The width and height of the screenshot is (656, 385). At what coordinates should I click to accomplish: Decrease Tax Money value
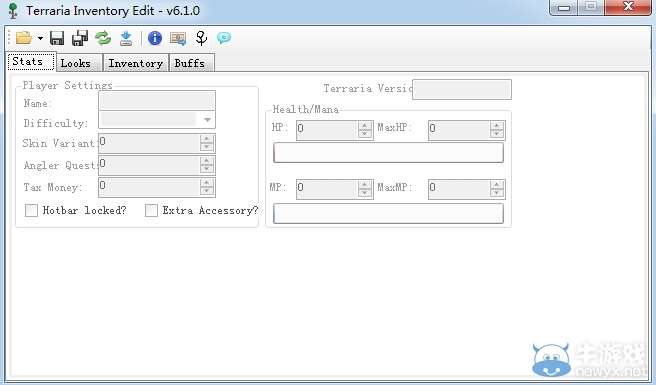click(207, 191)
